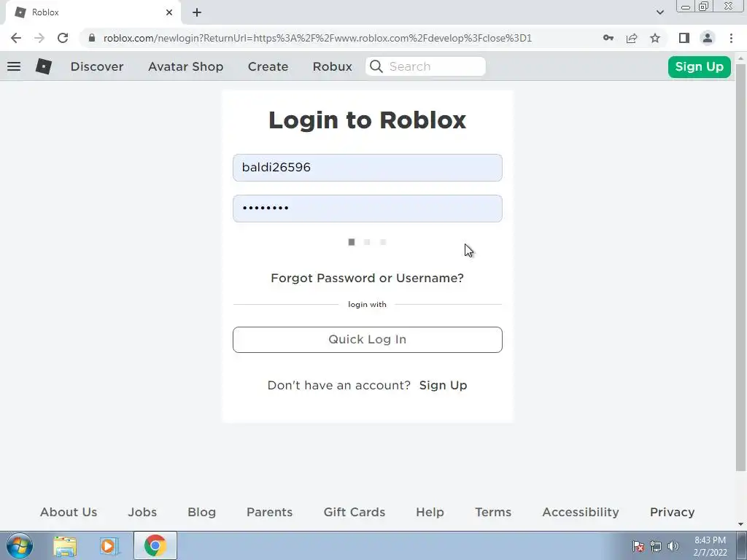Focus the Search input field
The height and width of the screenshot is (560, 747).
[425, 66]
